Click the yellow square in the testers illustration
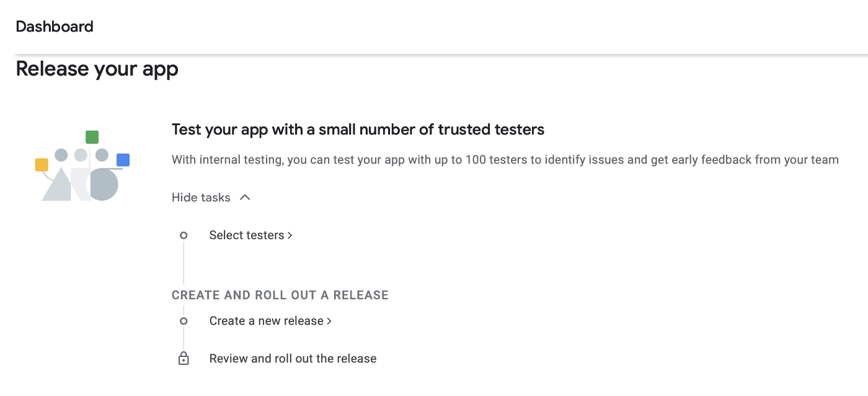This screenshot has height=396, width=868. [42, 165]
